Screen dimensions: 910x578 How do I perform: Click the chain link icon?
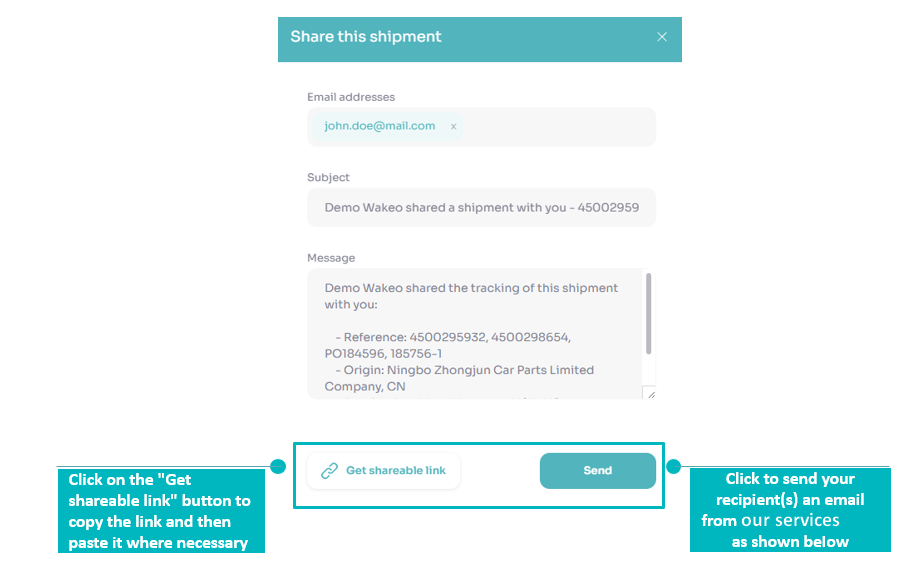(x=329, y=471)
